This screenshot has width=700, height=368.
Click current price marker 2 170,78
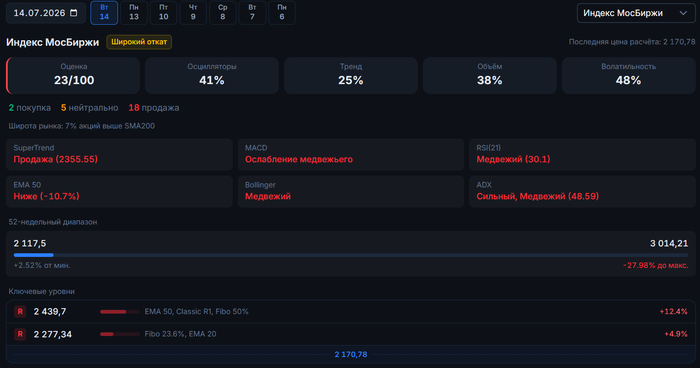click(351, 355)
